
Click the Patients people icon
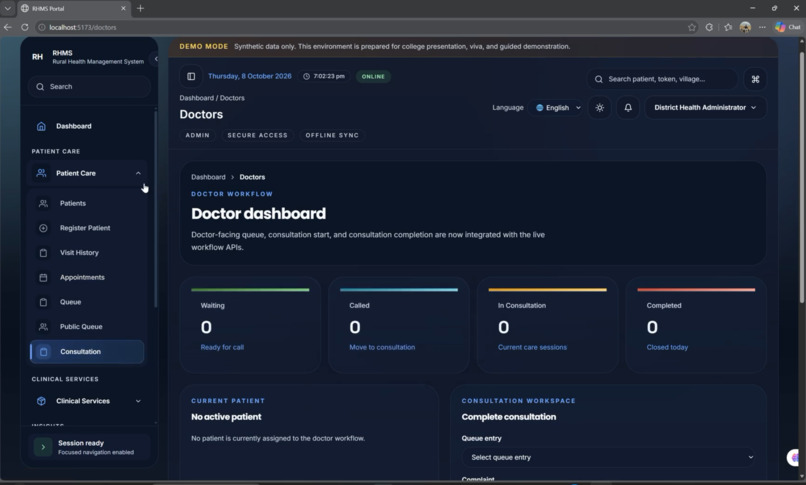(x=44, y=203)
